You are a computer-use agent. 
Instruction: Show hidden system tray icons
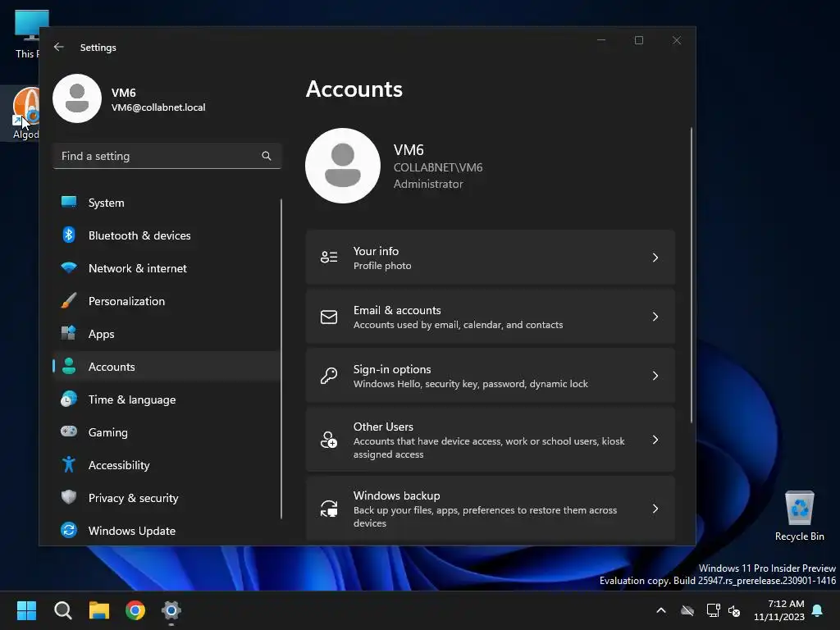coord(661,610)
